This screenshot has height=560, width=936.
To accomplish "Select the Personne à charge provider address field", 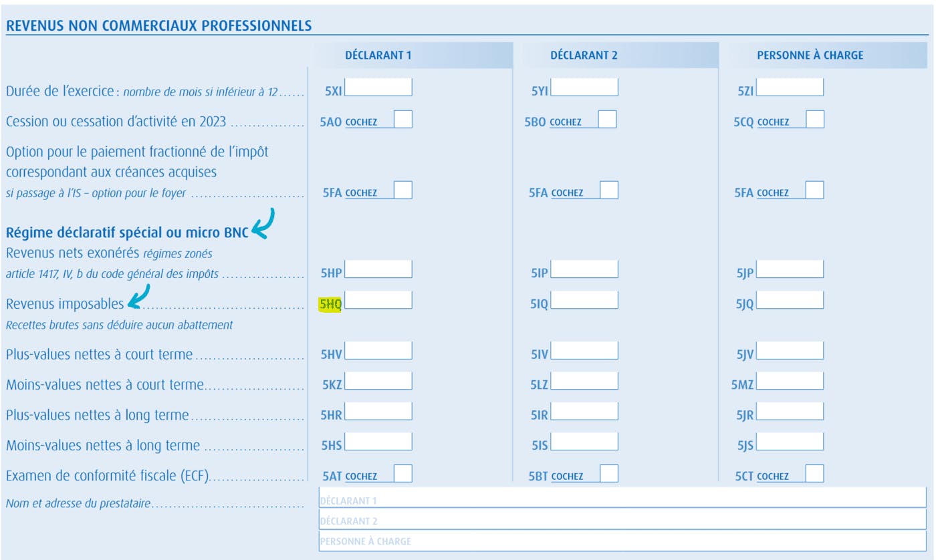I will click(623, 541).
